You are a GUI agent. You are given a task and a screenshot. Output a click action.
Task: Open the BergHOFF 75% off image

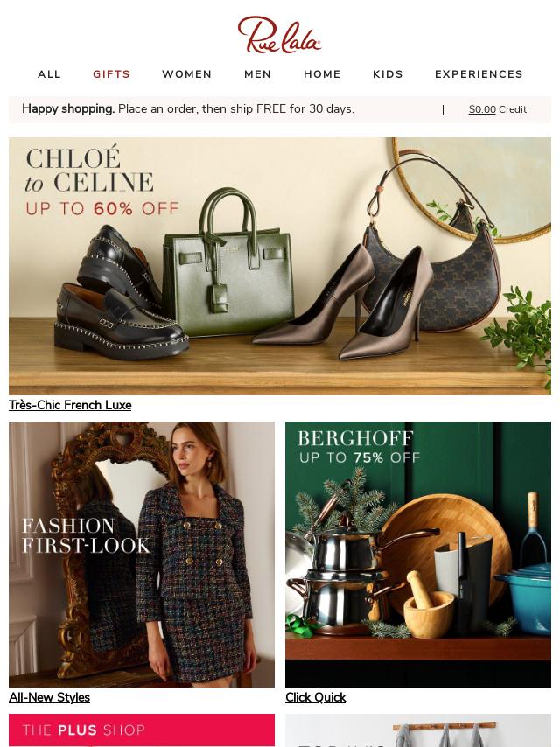[418, 554]
